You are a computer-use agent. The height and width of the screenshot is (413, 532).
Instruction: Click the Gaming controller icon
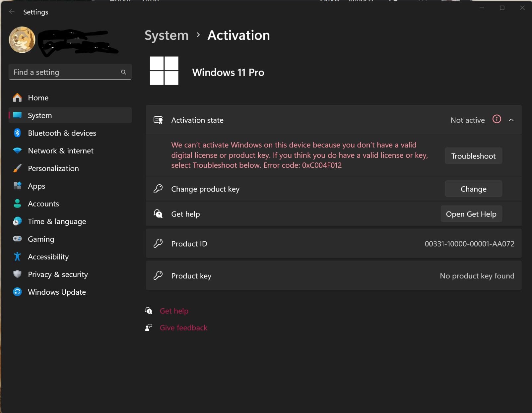pyautogui.click(x=17, y=239)
